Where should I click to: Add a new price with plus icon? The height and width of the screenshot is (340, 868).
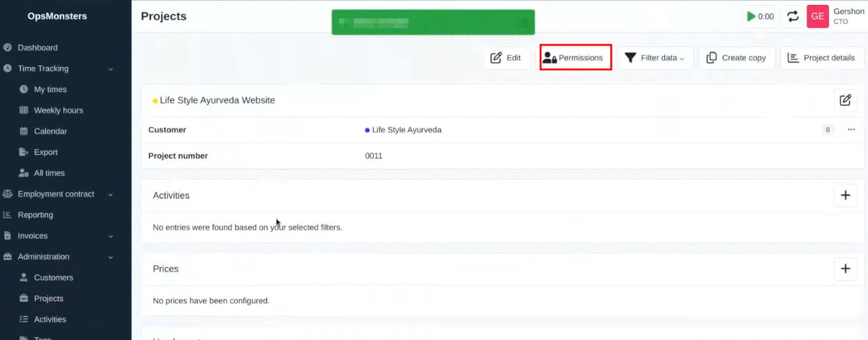(x=845, y=269)
